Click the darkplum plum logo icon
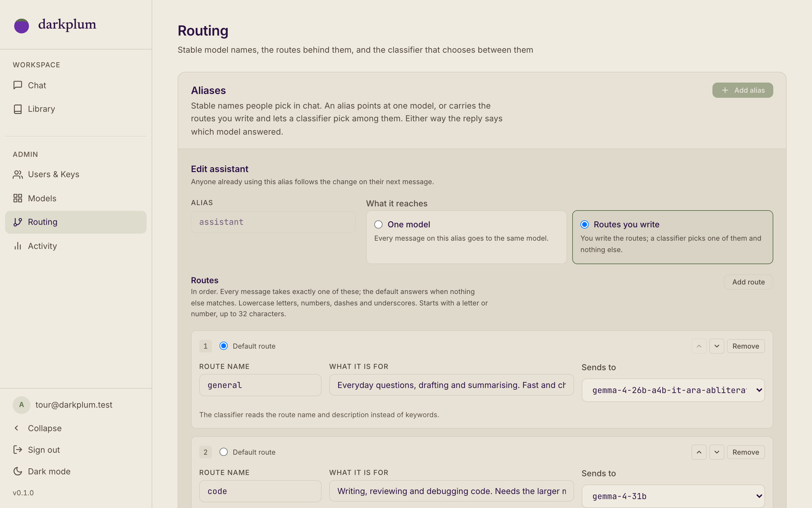 pos(22,25)
